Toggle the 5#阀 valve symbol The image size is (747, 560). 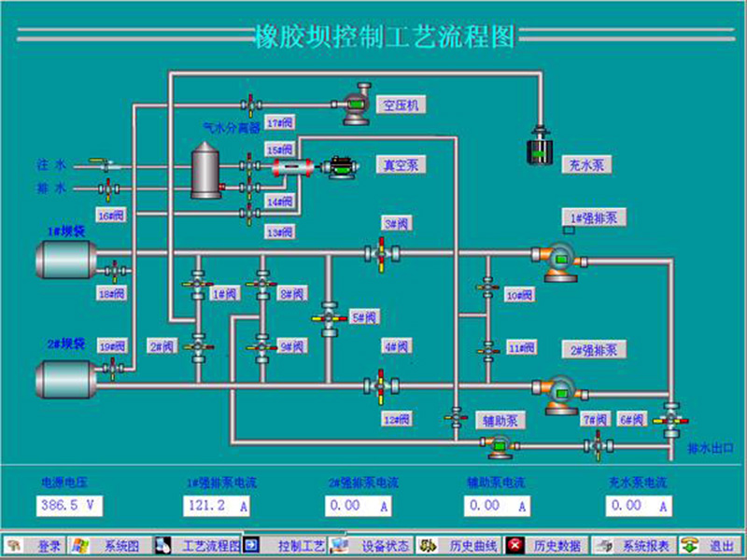(x=330, y=318)
